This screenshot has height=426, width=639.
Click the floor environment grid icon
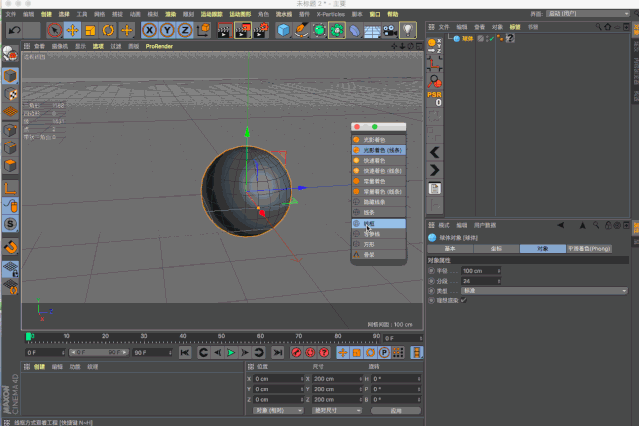[372, 31]
